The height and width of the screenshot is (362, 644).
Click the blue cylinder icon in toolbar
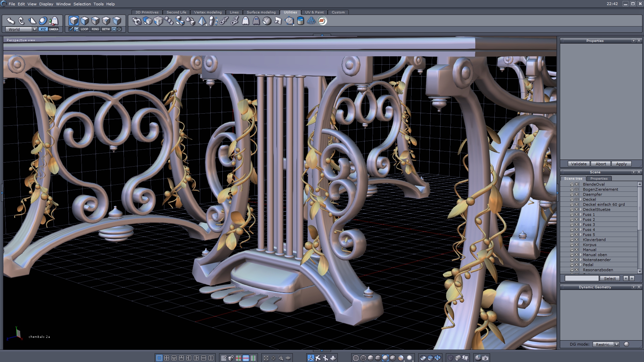(x=301, y=21)
